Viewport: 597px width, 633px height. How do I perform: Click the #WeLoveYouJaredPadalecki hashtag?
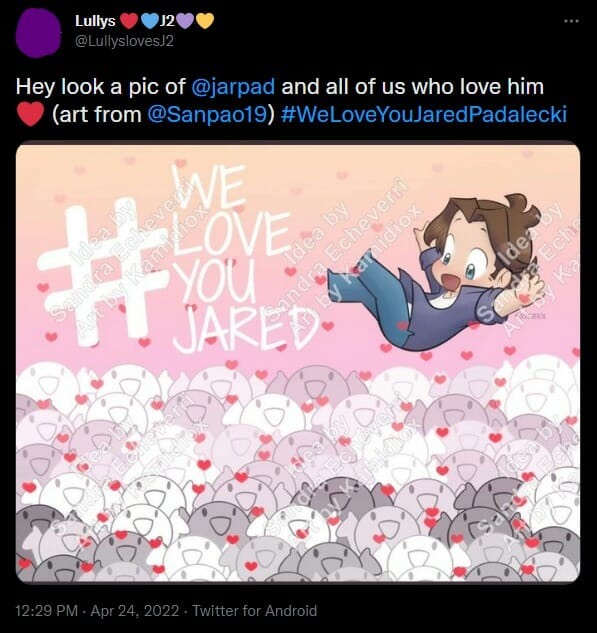[423, 115]
